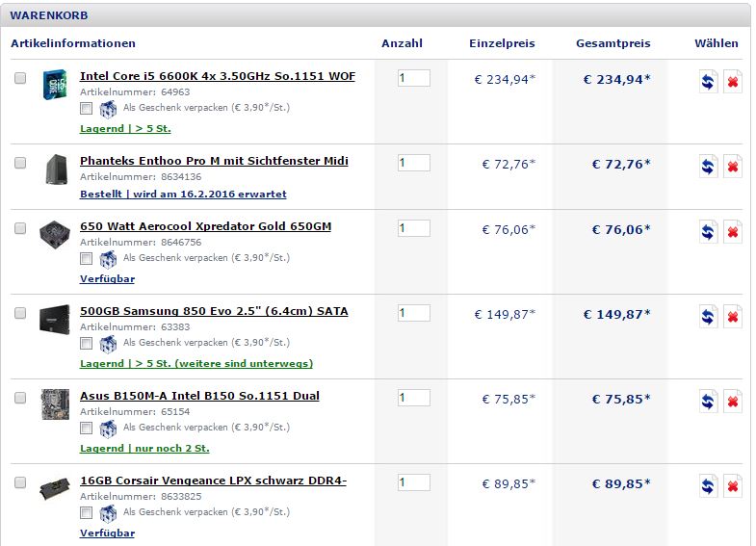Refresh quantity for Intel Core i5 6600K
Viewport: 756px width, 546px height.
click(708, 82)
